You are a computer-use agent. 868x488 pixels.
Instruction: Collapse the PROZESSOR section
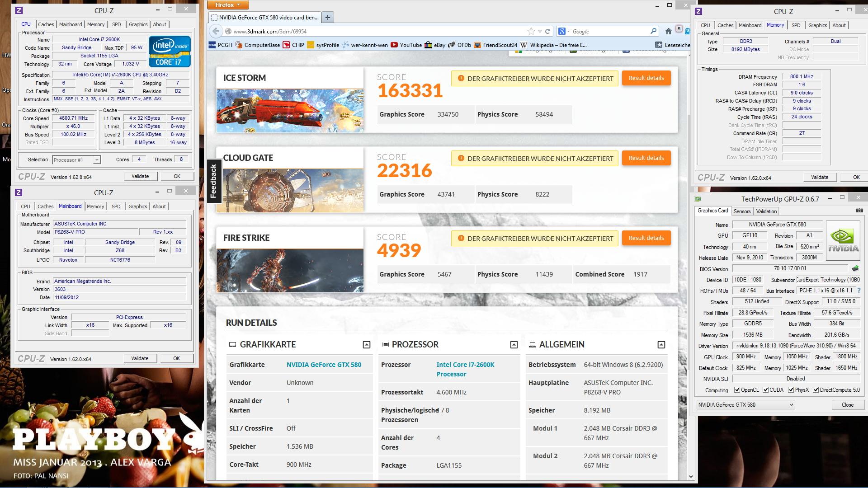click(x=514, y=345)
